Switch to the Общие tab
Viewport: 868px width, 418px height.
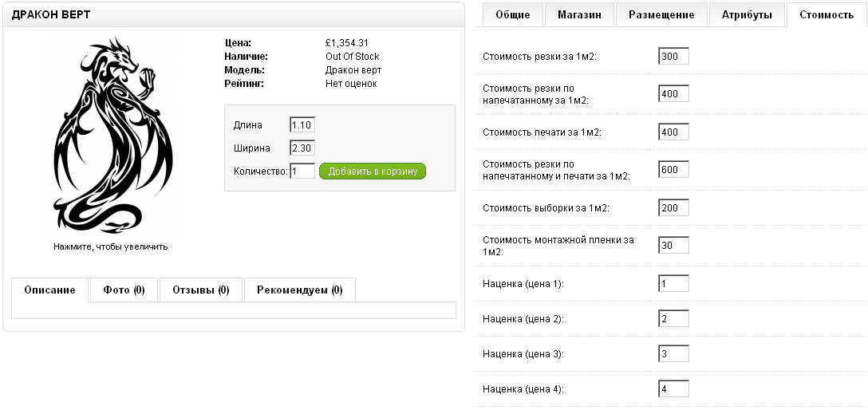[513, 15]
